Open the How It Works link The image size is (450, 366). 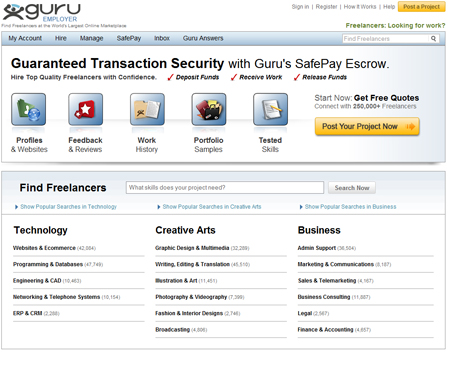pos(360,7)
